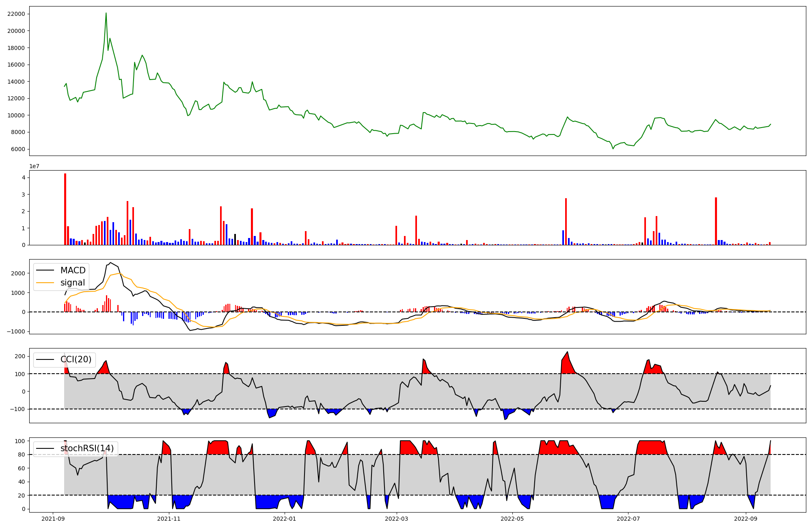
Task: Click the 2022-07 date tick label
Action: [x=628, y=519]
